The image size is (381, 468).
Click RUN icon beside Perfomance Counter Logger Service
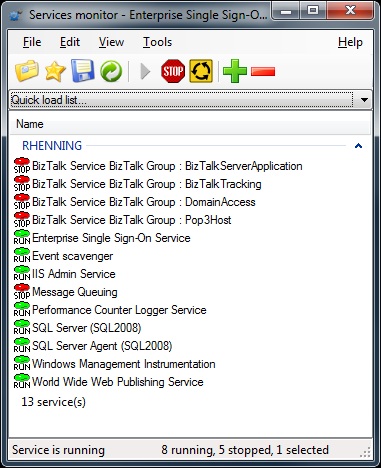coord(22,310)
